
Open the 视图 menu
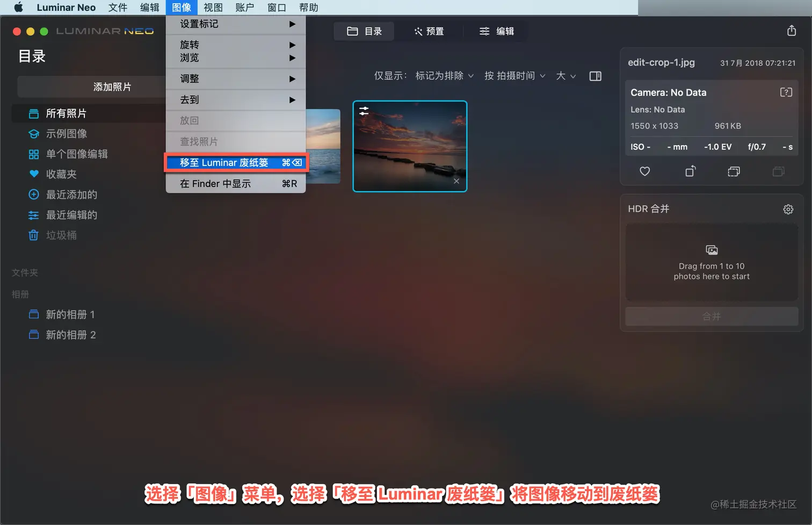pos(213,8)
